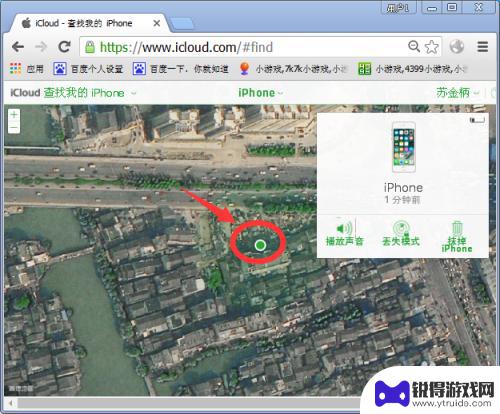Screen dimensions: 500x414
Task: Click the Apple favicon on the tab
Action: pyautogui.click(x=26, y=23)
